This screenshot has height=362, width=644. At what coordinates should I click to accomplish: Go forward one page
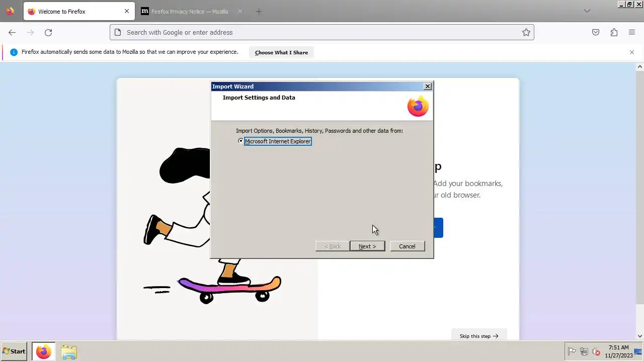tap(30, 32)
